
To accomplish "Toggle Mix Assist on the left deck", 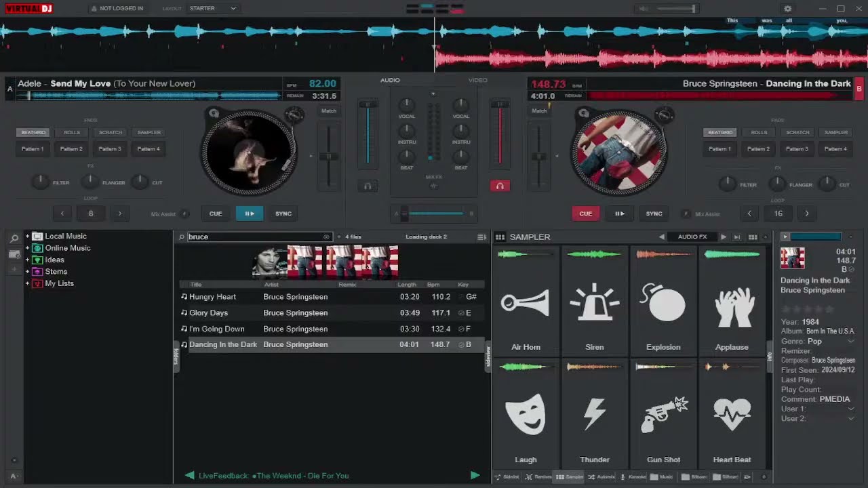I will (x=185, y=214).
